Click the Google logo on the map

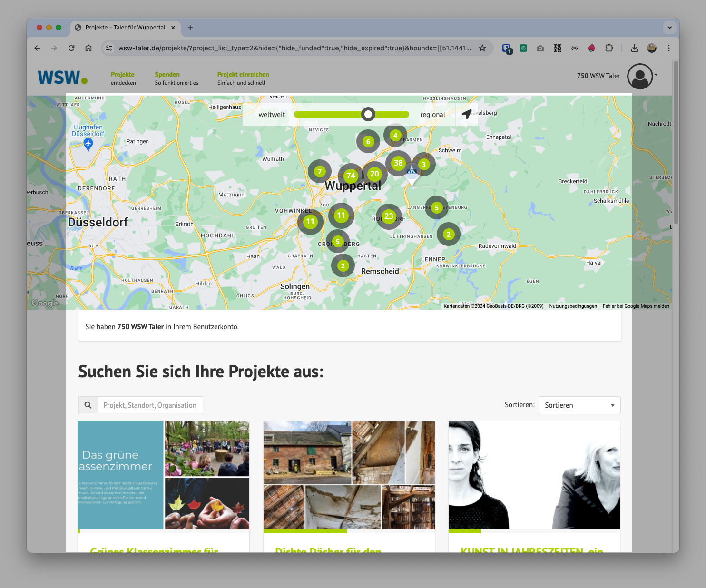click(x=45, y=303)
